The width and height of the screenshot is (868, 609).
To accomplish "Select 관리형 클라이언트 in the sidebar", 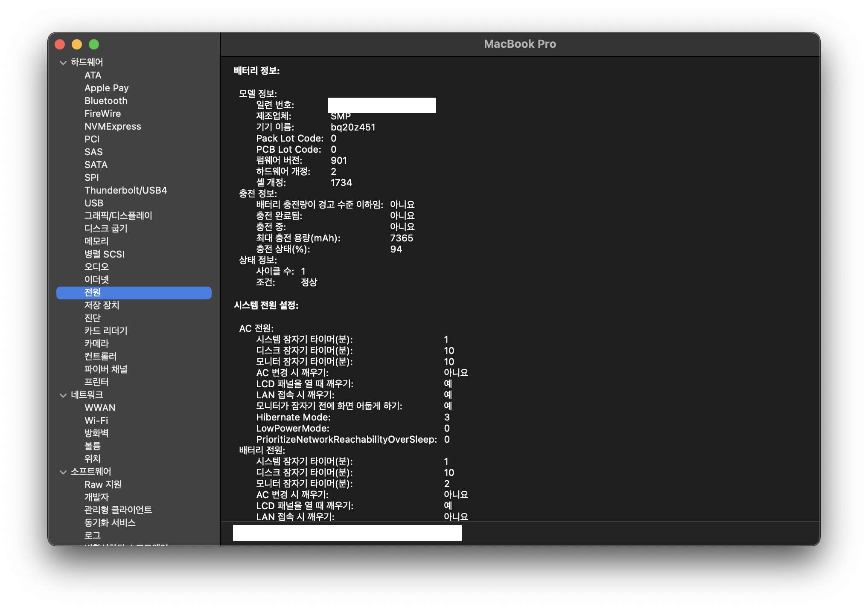I will click(118, 510).
